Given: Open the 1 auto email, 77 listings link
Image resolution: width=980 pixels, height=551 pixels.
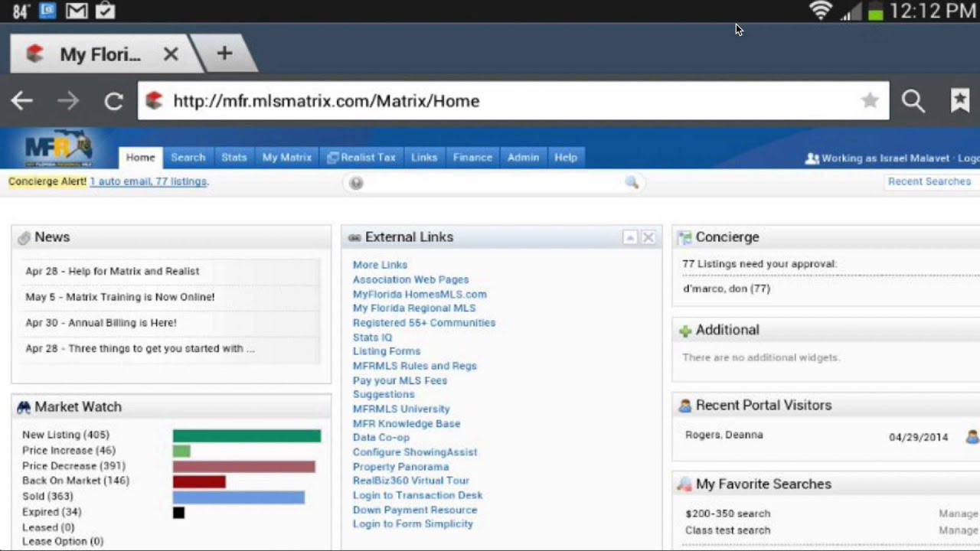Looking at the screenshot, I should point(148,182).
